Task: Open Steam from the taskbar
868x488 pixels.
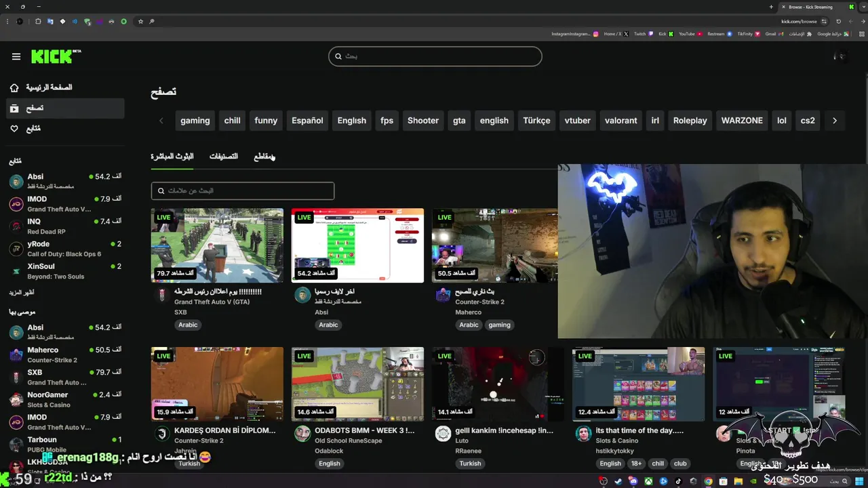Action: click(618, 481)
